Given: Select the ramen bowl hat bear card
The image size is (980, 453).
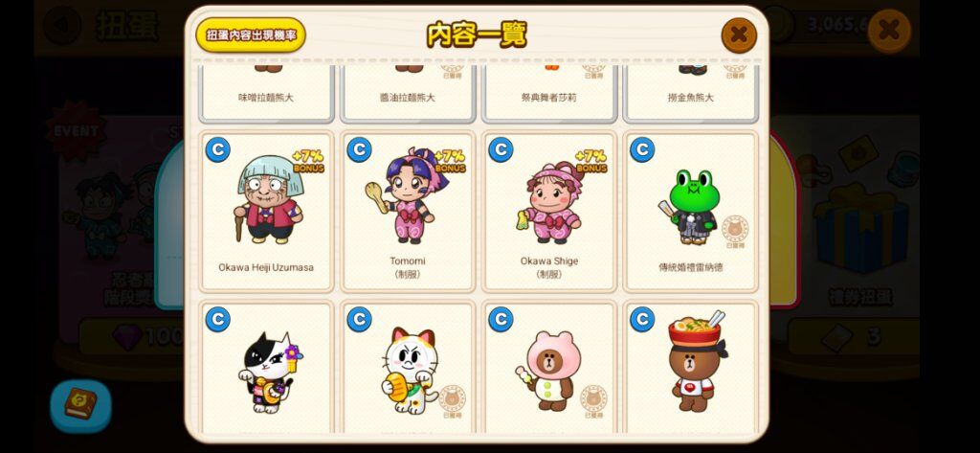Looking at the screenshot, I should 691,367.
